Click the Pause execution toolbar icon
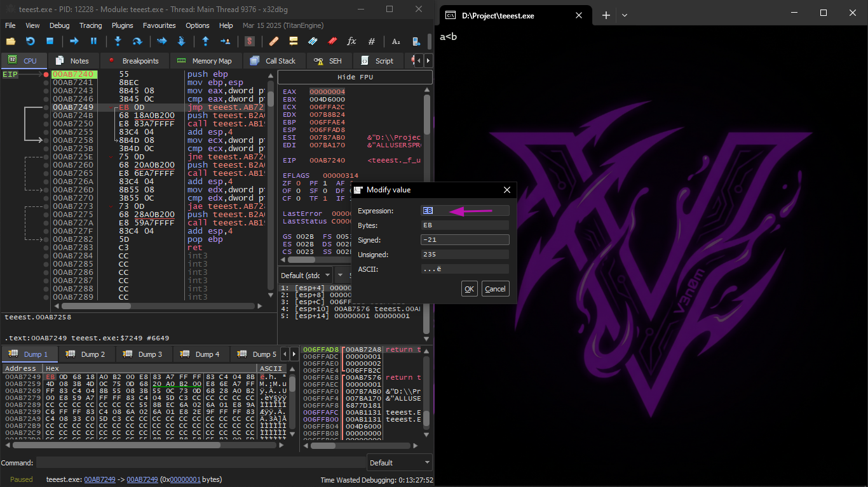 (93, 41)
